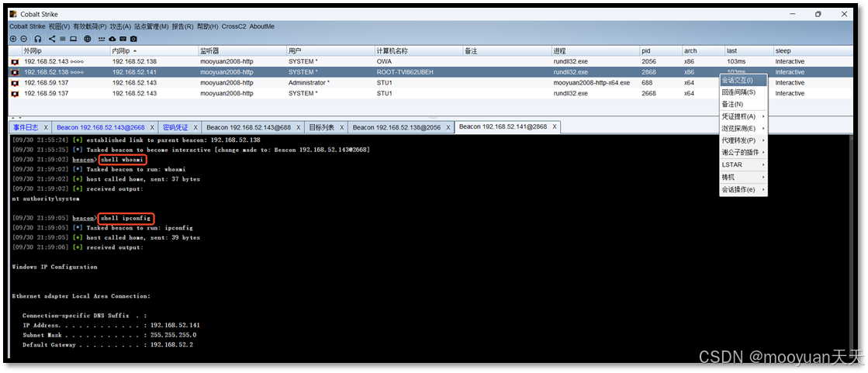Close the 目标列表 tab
This screenshot has height=373, width=868.
[341, 127]
